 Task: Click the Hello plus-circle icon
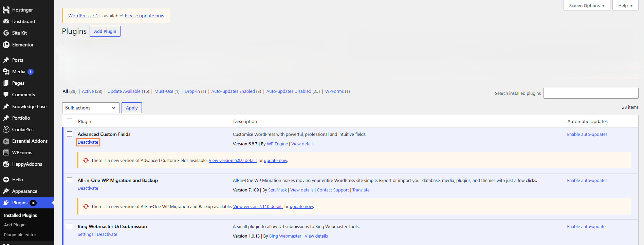[x=6, y=180]
